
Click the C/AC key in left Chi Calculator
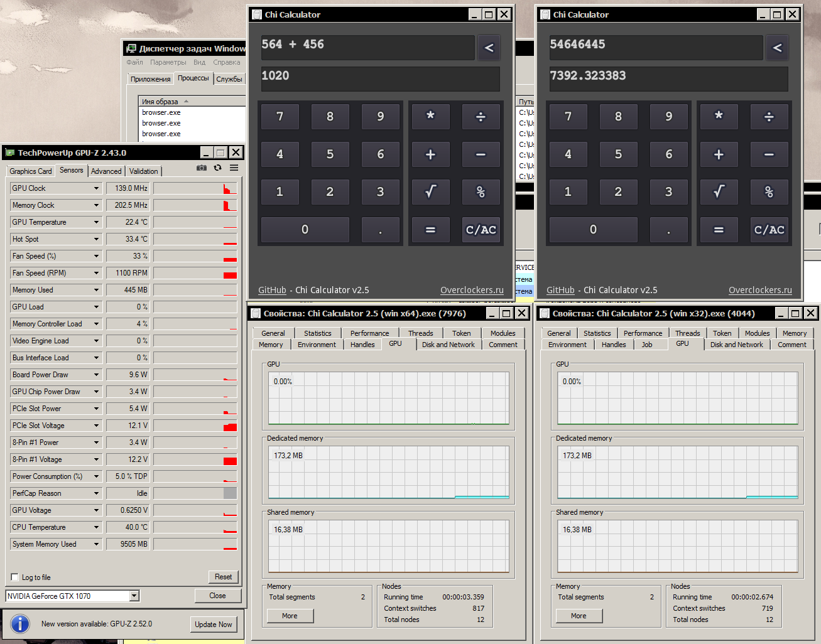tap(481, 230)
